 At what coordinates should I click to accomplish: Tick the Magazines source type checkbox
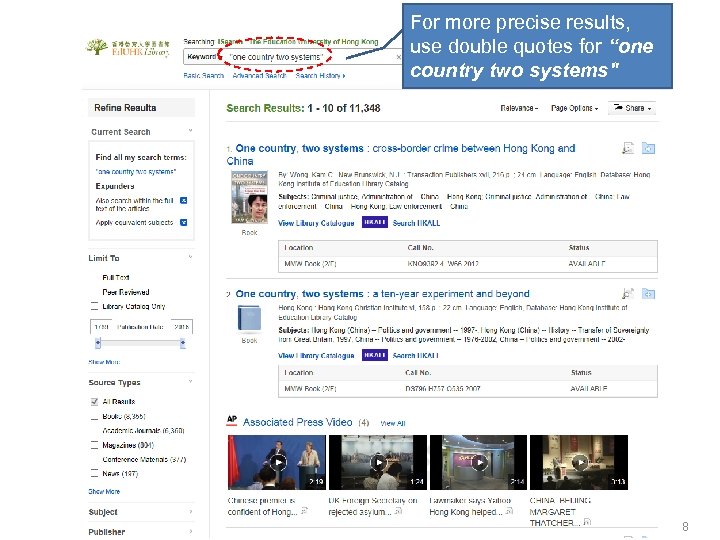click(x=95, y=445)
